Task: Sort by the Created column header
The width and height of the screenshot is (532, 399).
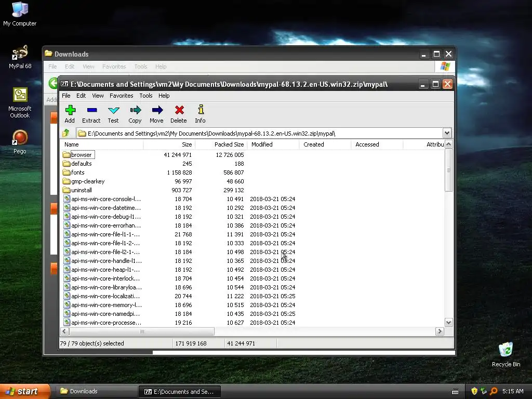Action: 325,144
